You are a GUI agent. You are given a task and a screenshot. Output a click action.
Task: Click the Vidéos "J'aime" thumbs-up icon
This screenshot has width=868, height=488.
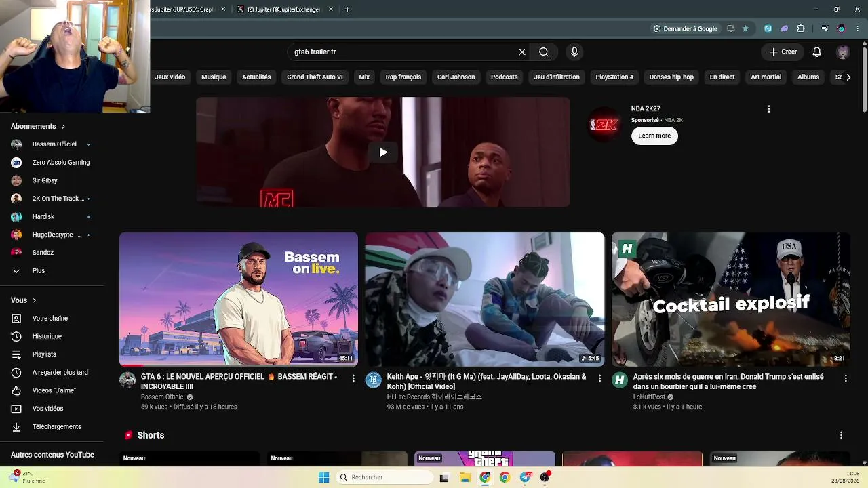point(16,390)
